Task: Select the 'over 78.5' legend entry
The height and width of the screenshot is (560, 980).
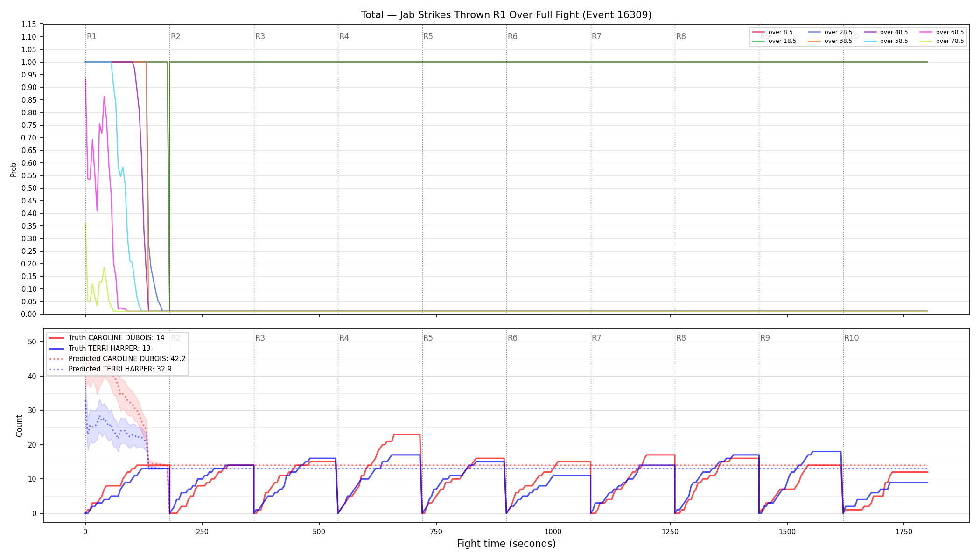Action: (942, 41)
